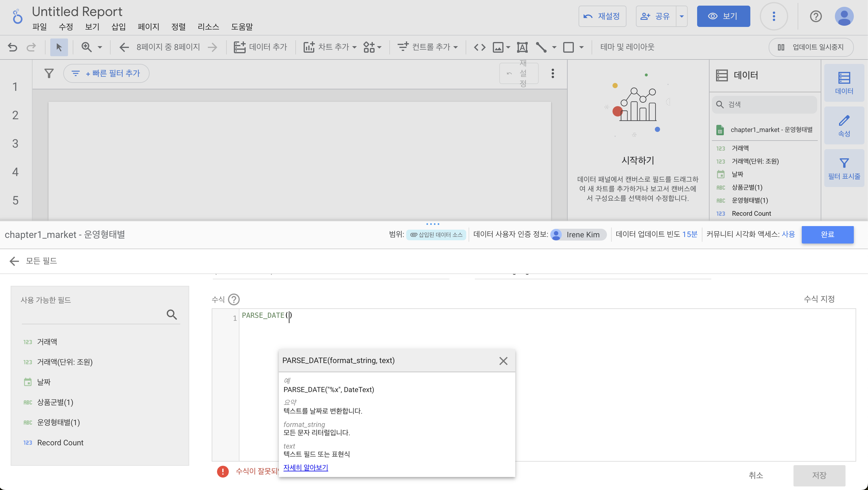Click the embed URL code icon
Image resolution: width=868 pixels, height=490 pixels.
pos(480,47)
